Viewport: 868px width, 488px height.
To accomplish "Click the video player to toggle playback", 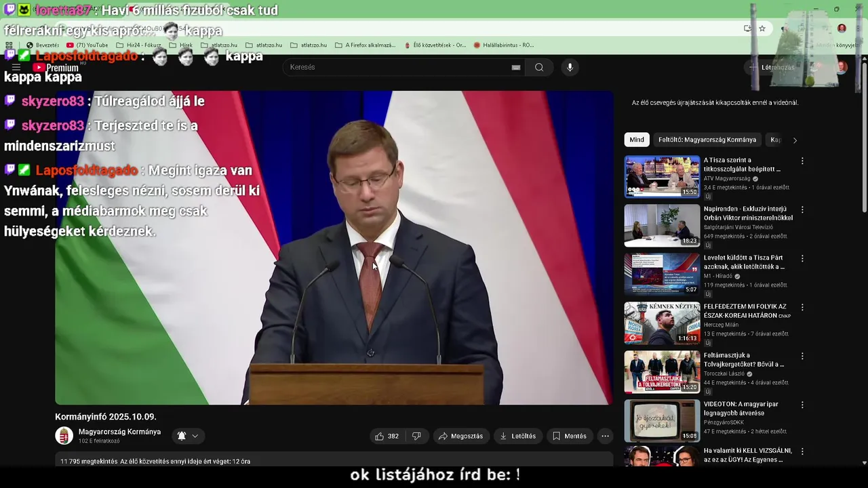I will 334,247.
